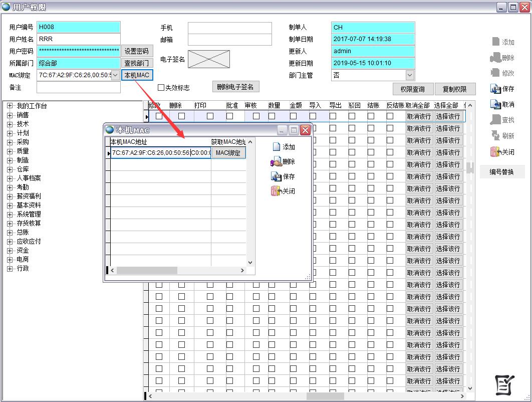Viewport: 532px width, 402px height.
Task: Expand the 系统管理 tree node
Action: 10,214
